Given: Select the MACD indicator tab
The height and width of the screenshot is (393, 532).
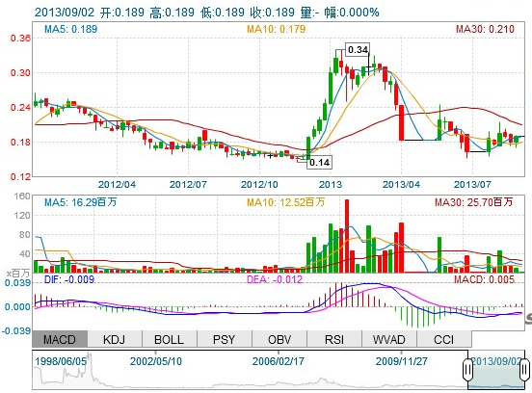Looking at the screenshot, I should (x=60, y=339).
